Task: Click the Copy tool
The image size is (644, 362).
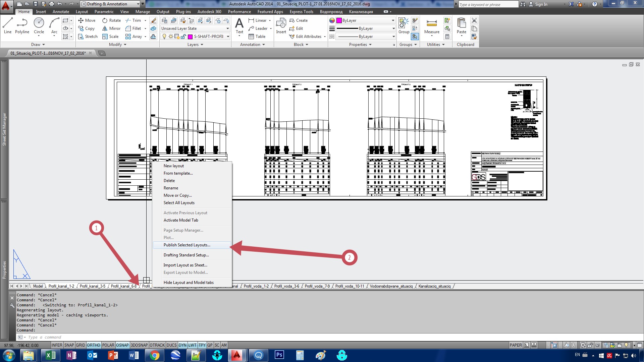Action: point(87,28)
